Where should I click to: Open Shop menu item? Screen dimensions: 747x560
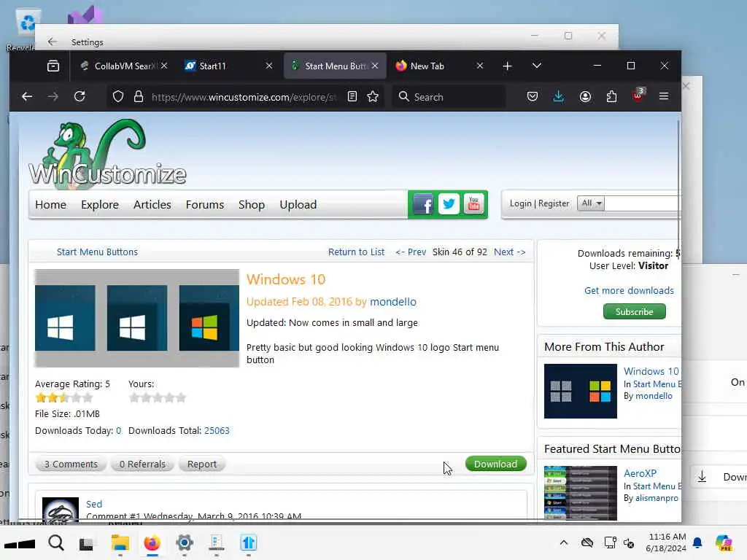click(x=252, y=205)
